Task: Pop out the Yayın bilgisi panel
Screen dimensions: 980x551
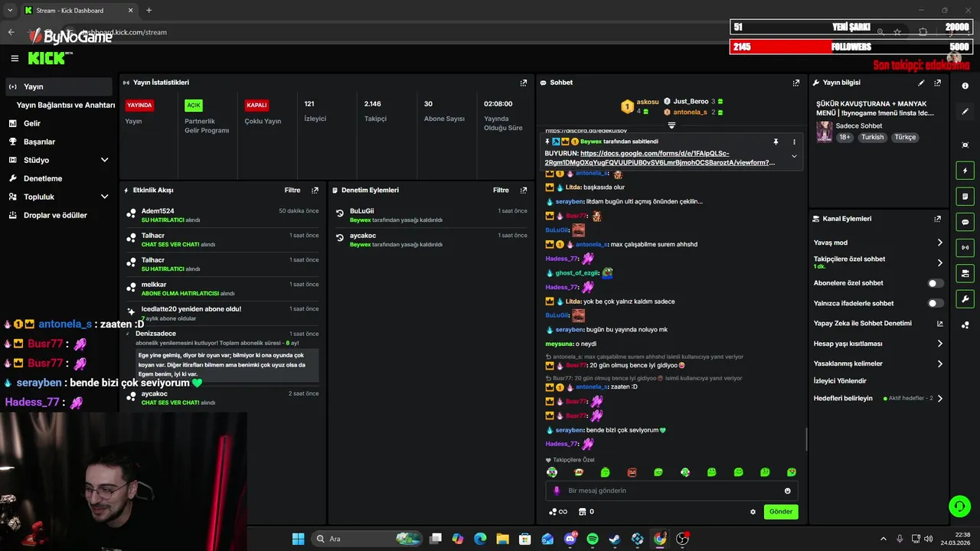Action: [937, 83]
